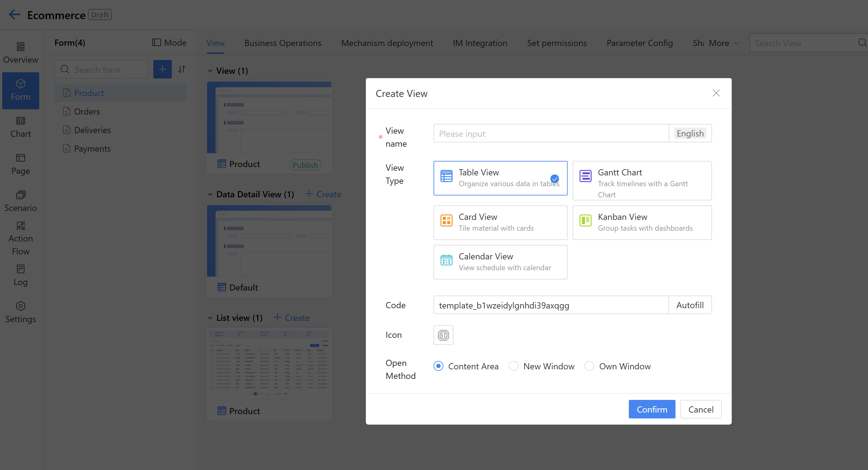Screen dimensions: 868x470
Task: Click the View name input field
Action: (551, 134)
